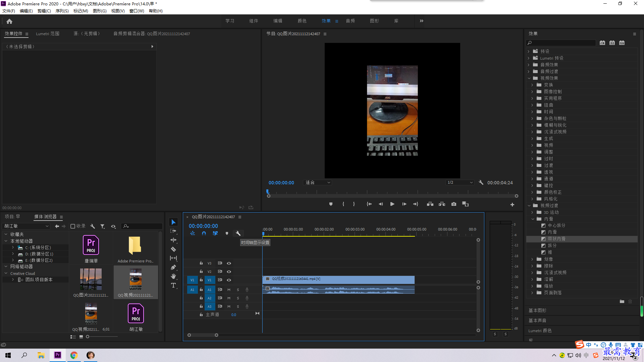Image resolution: width=644 pixels, height=362 pixels.
Task: Solo audio track A2
Action: [x=238, y=298]
